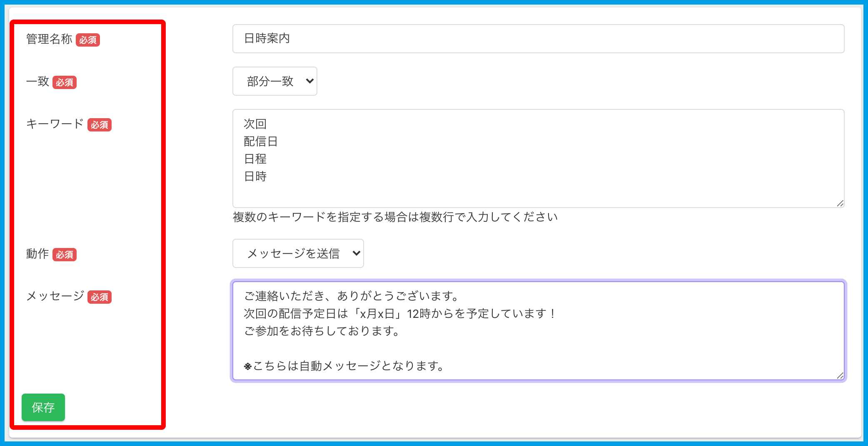Click the message textarea resize handle

pos(840,376)
